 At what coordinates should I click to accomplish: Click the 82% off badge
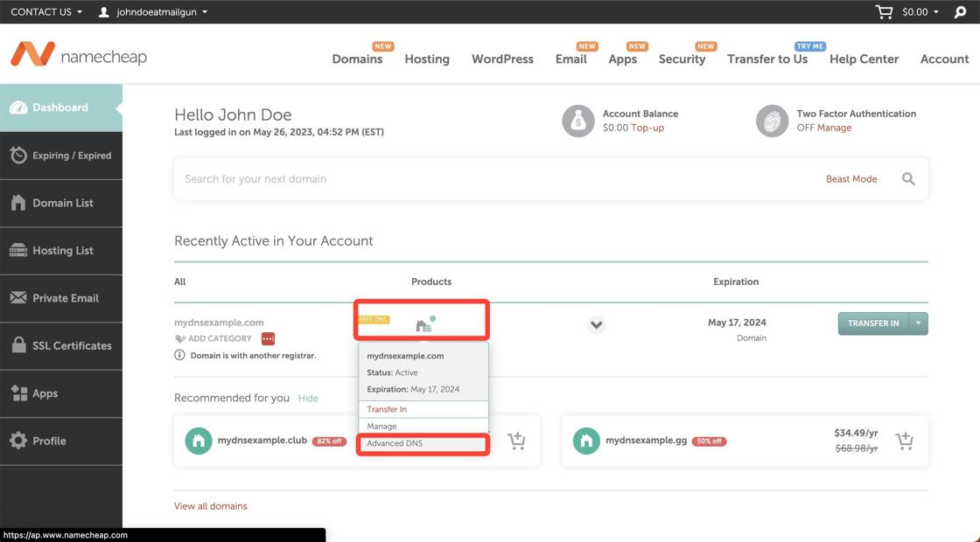pyautogui.click(x=329, y=441)
